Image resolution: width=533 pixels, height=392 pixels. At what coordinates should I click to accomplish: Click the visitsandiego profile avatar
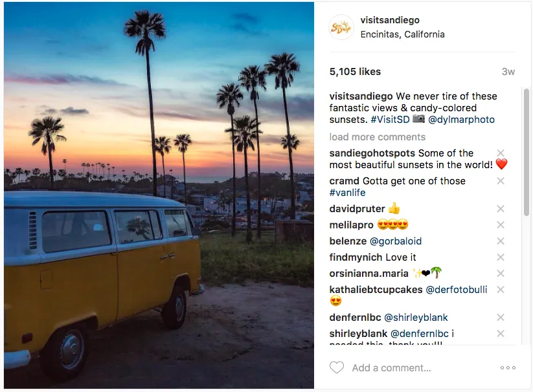coord(341,27)
